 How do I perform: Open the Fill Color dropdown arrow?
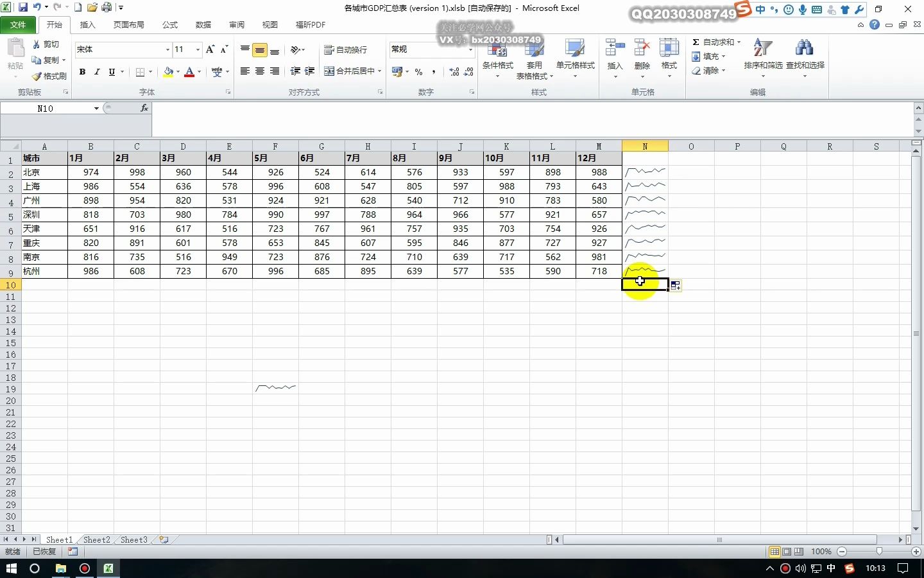pos(178,72)
